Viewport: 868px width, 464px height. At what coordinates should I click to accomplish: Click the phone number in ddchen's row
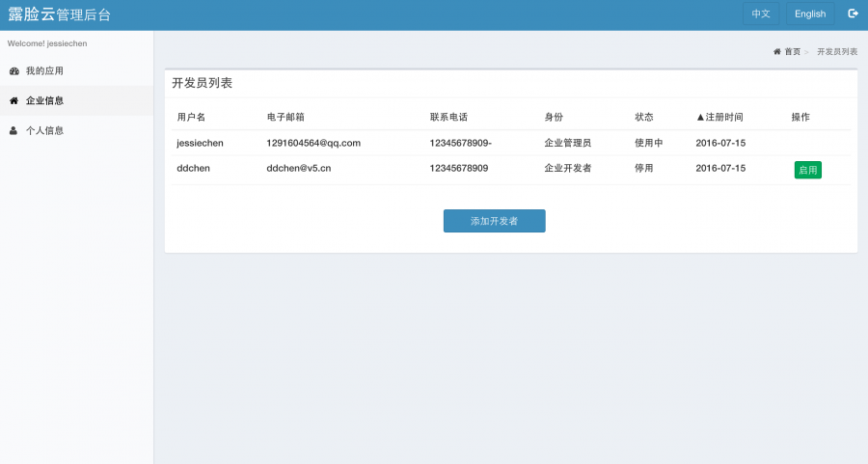[459, 168]
